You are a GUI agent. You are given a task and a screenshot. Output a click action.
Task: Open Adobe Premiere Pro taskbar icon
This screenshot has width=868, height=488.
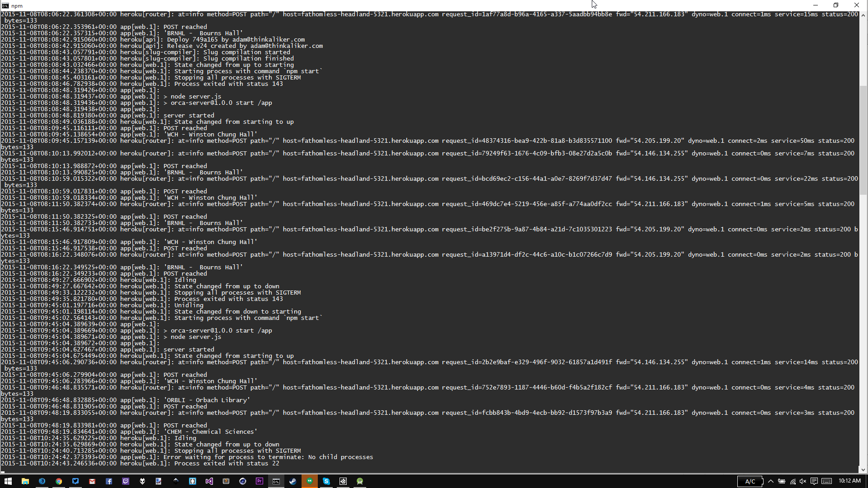[x=259, y=481]
